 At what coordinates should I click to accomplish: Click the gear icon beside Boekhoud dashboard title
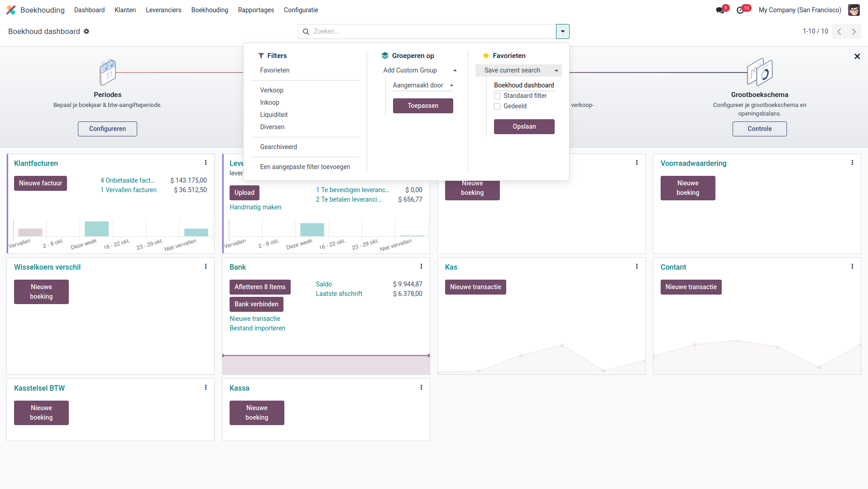(86, 31)
